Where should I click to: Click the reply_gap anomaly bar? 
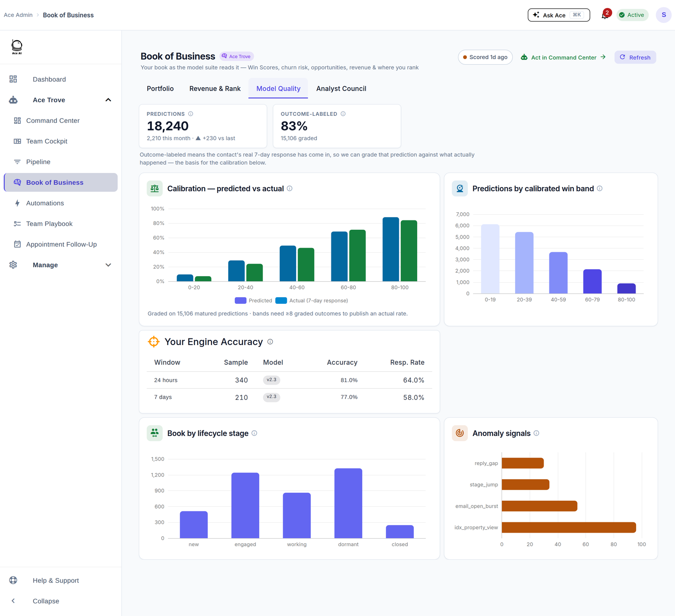(x=523, y=463)
